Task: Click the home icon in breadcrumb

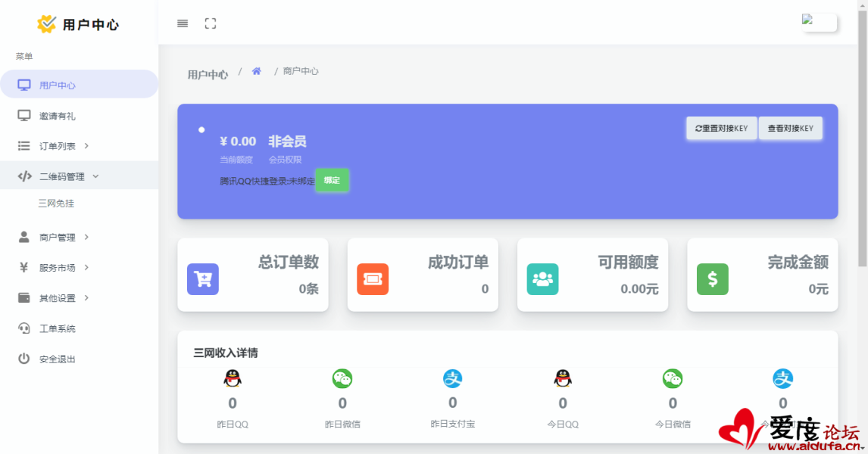Action: click(256, 71)
